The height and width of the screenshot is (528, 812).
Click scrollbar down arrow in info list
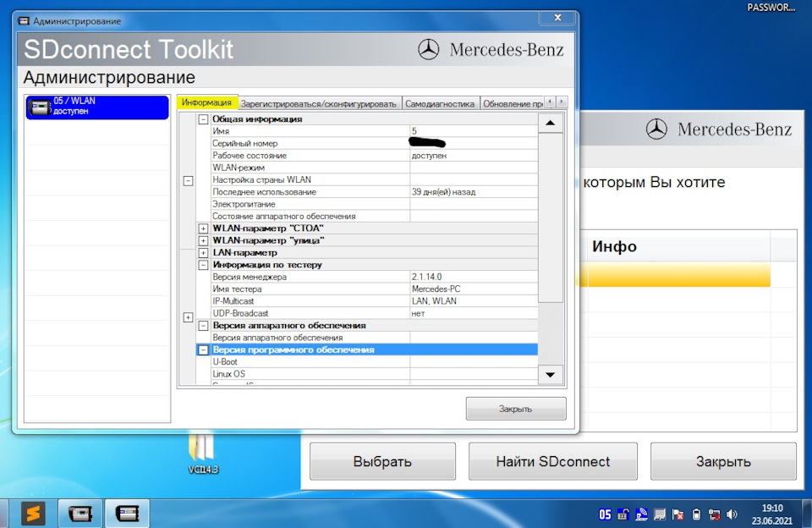pos(551,375)
